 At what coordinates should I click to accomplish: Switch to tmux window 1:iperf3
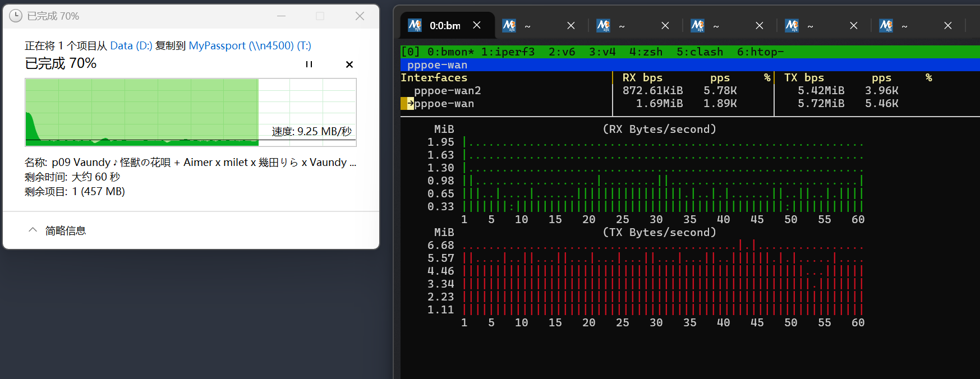pos(508,52)
